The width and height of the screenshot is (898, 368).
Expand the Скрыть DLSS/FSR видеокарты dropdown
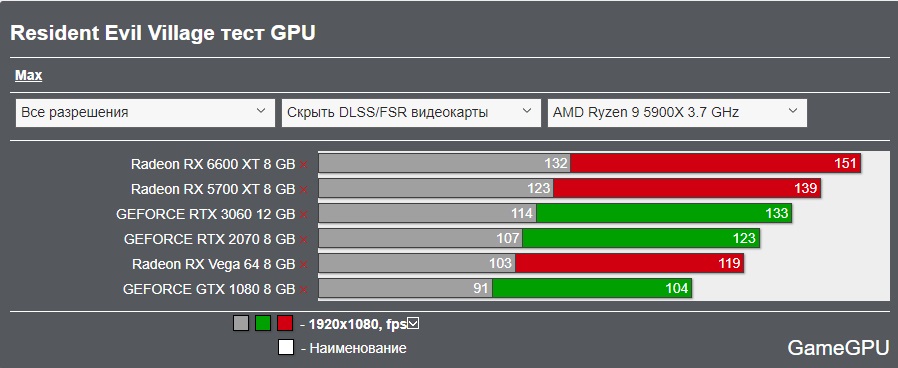pyautogui.click(x=411, y=112)
